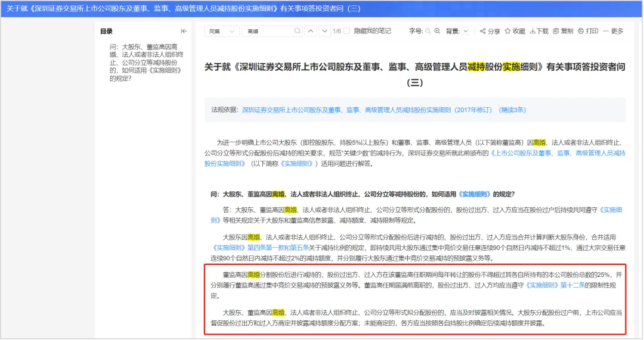Click the magnifier search icon
The height and width of the screenshot is (340, 644).
coord(298,31)
